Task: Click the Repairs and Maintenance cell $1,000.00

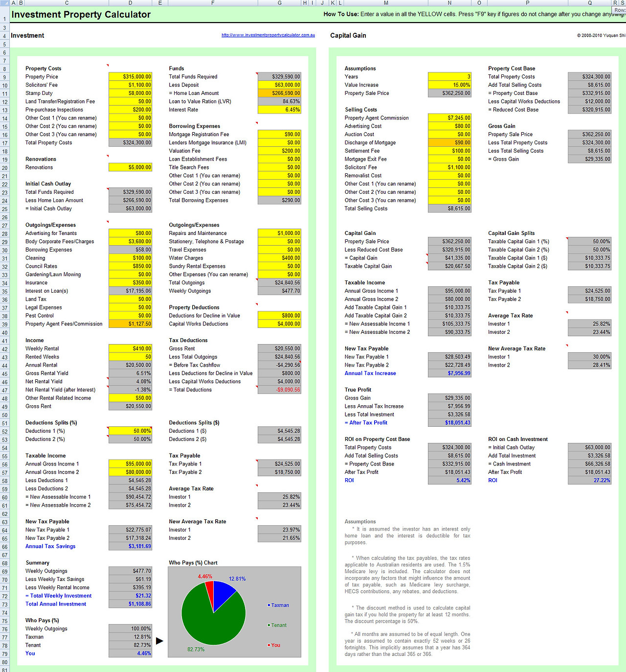Action: point(279,233)
